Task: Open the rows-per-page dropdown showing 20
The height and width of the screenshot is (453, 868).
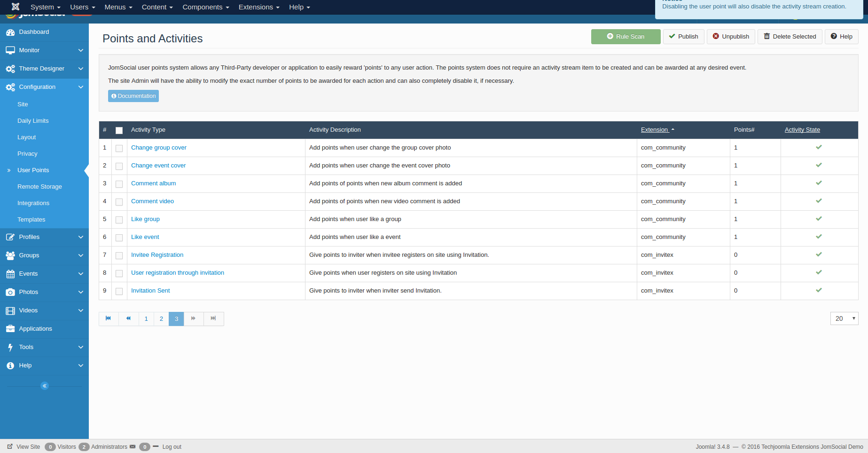Action: pyautogui.click(x=844, y=318)
